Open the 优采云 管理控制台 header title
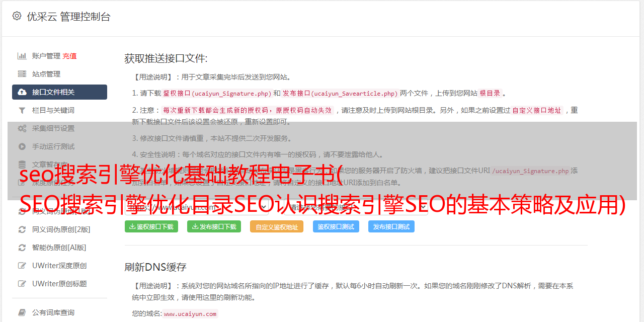 68,17
